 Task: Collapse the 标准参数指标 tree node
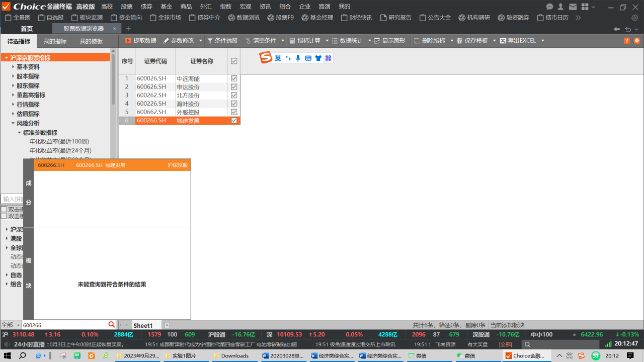(x=20, y=133)
